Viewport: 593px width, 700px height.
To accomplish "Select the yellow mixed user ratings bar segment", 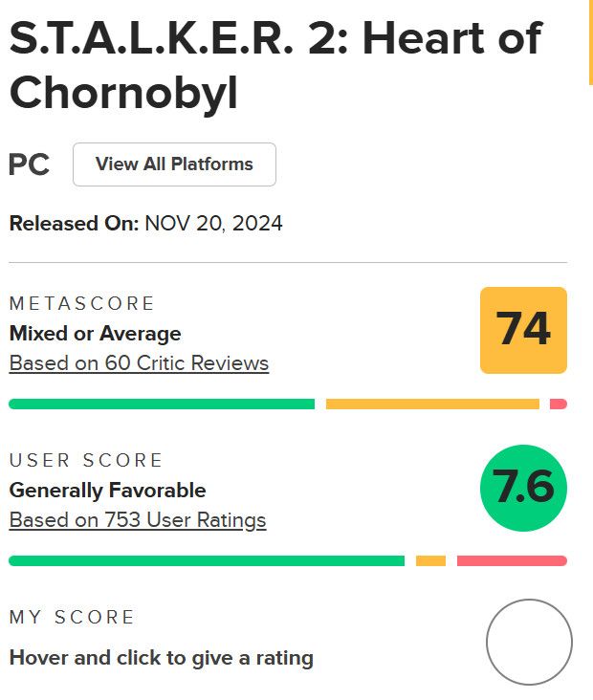I will click(430, 560).
